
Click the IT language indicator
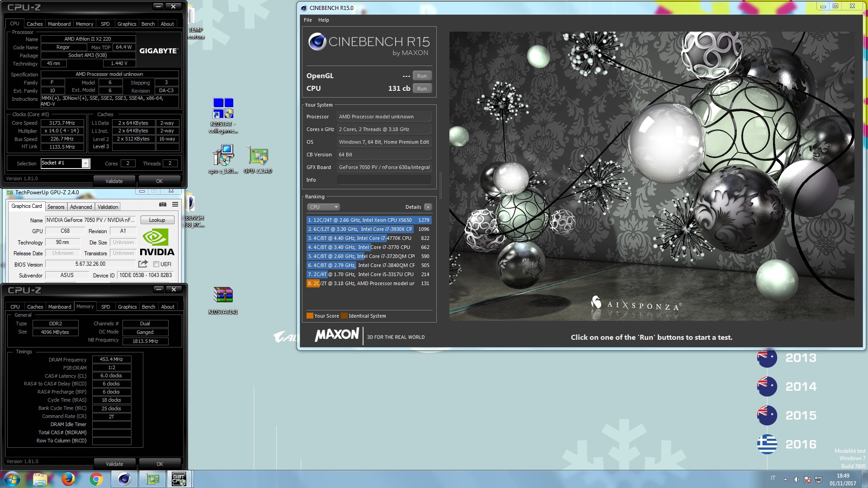[x=773, y=478]
